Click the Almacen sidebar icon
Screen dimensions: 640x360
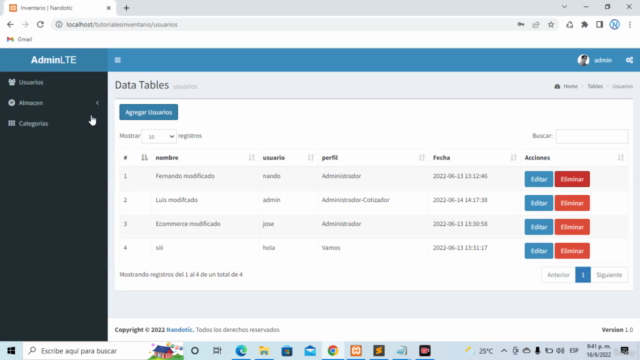(11, 103)
